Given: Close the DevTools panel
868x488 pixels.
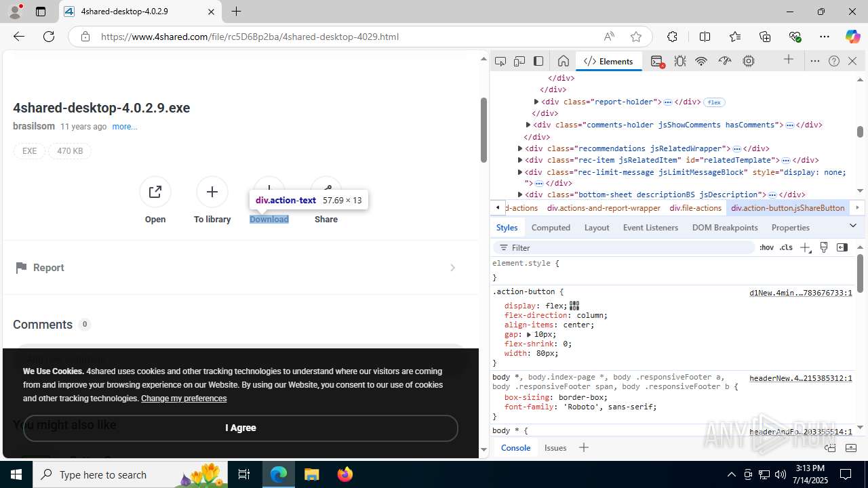Looking at the screenshot, I should [x=852, y=61].
